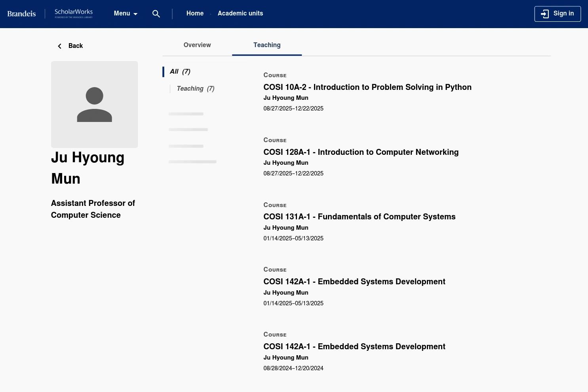Click dates under COSI 128A-1 course

(293, 173)
